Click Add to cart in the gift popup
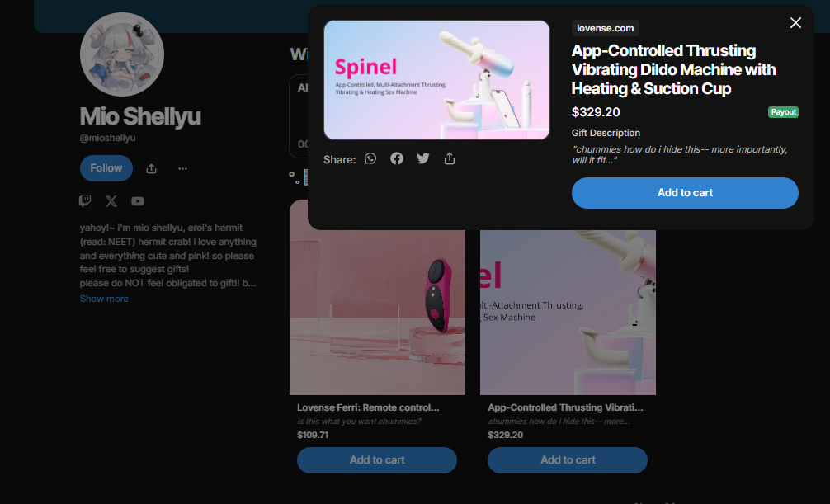The width and height of the screenshot is (830, 504). (x=685, y=193)
